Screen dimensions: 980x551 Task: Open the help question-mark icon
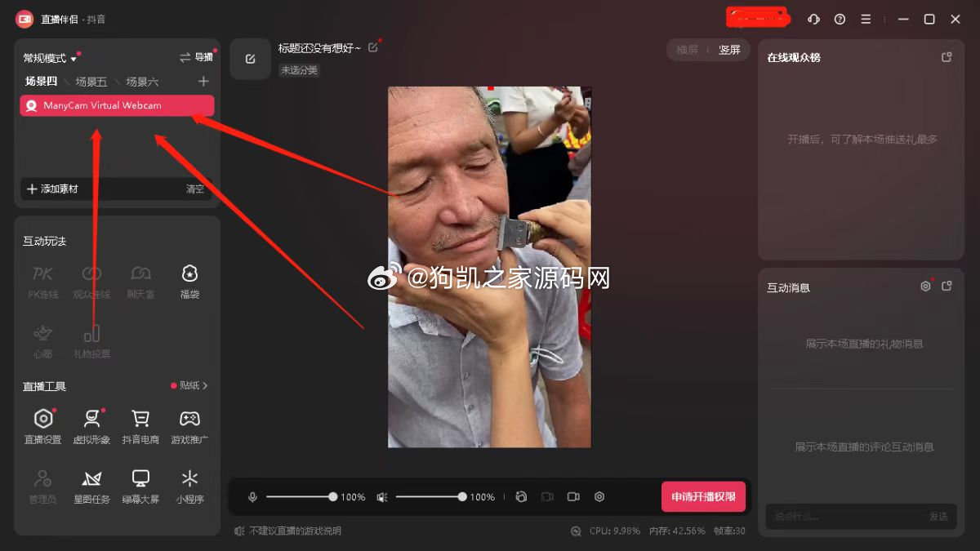(840, 19)
